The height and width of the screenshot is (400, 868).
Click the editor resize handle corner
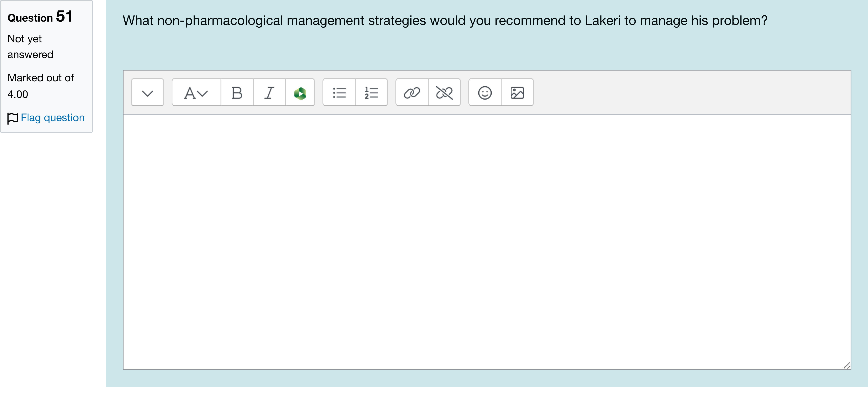(846, 366)
